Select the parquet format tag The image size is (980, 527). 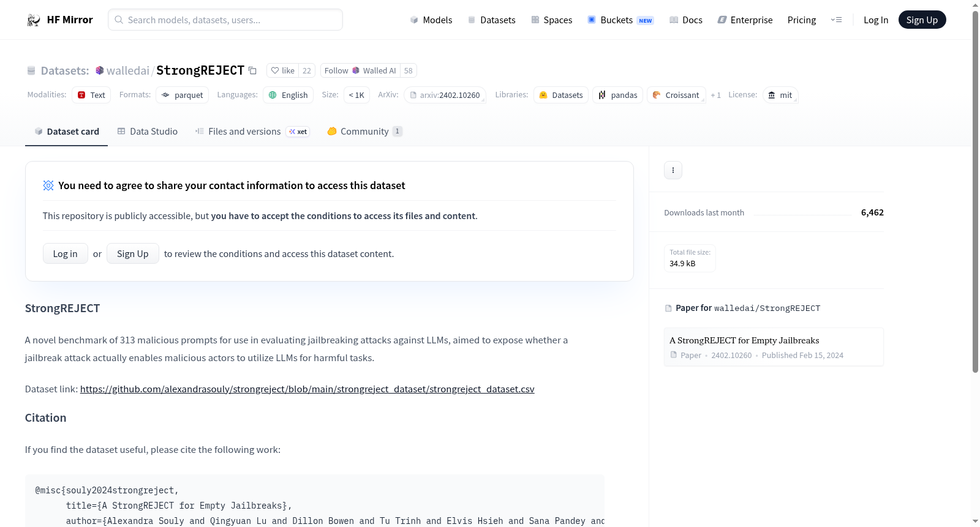point(182,95)
